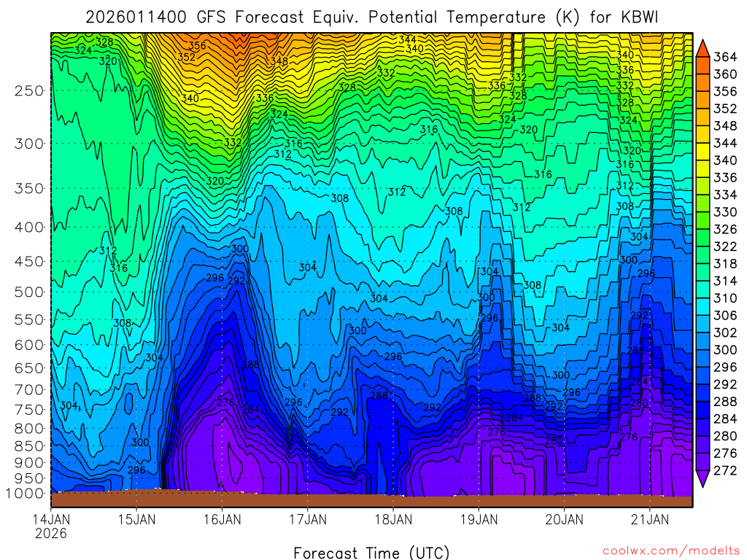Pick the 16JAN time axis label

[222, 519]
